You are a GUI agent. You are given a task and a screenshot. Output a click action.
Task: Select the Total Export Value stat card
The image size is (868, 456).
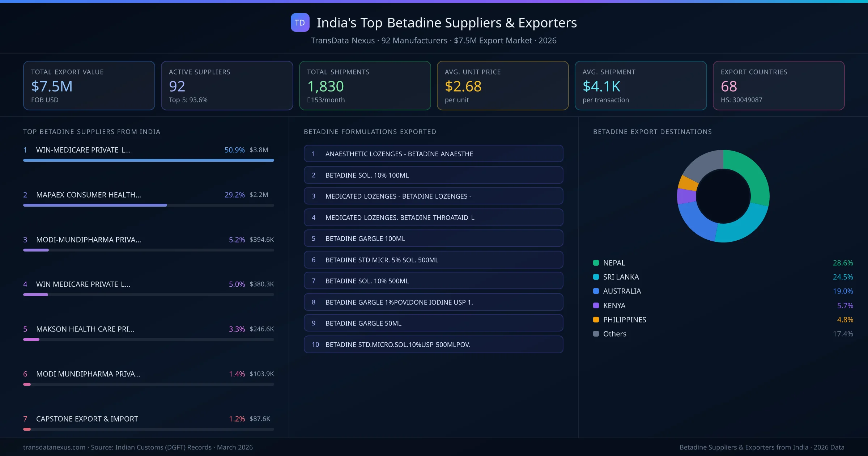click(x=89, y=85)
